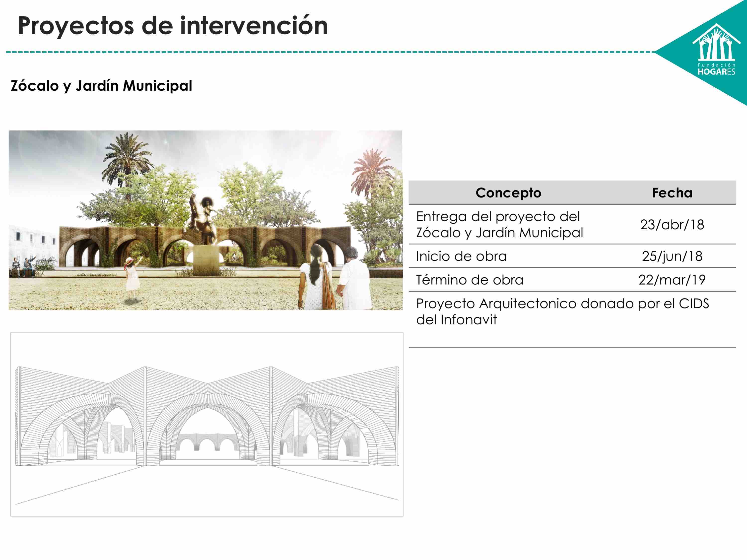Screen dimensions: 747x560
Task: Click the Fecha column header
Action: (x=672, y=193)
